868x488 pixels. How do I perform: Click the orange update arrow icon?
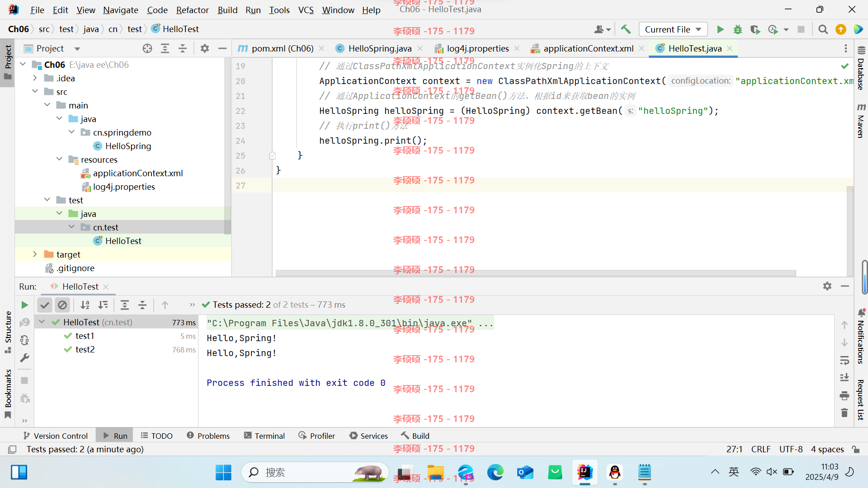841,29
